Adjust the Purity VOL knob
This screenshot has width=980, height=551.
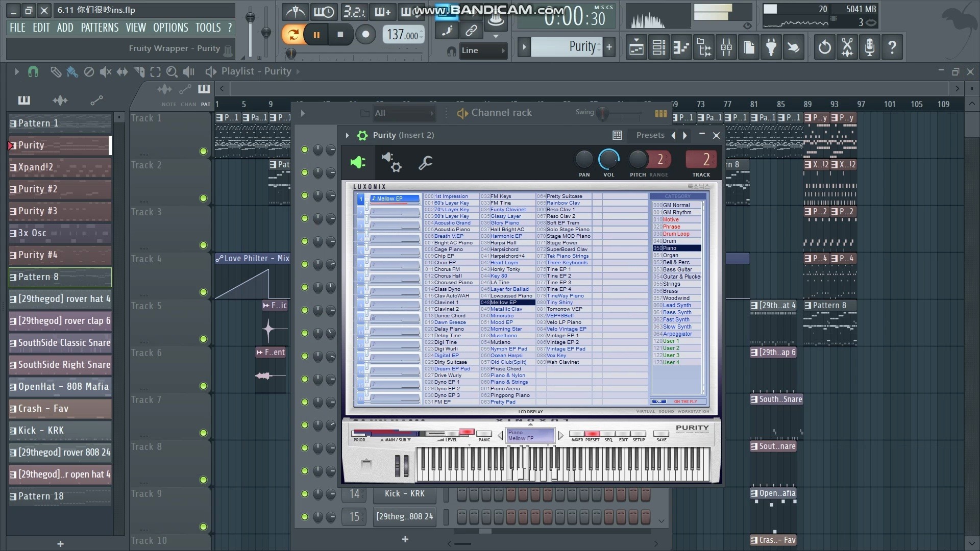pyautogui.click(x=608, y=160)
